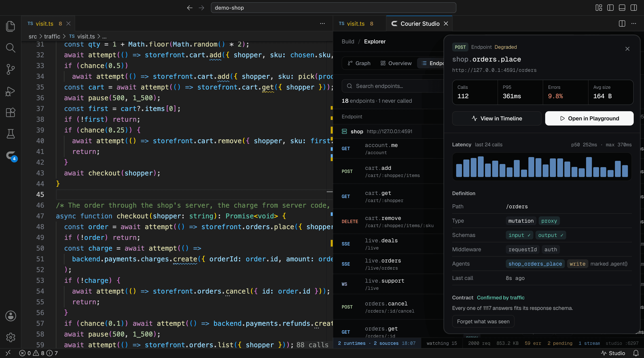Close the left visit.ts editor tab
644x358 pixels.
(68, 23)
